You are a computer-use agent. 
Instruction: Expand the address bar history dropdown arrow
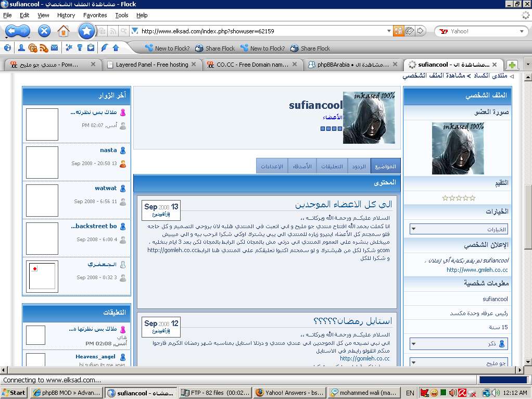(x=389, y=31)
